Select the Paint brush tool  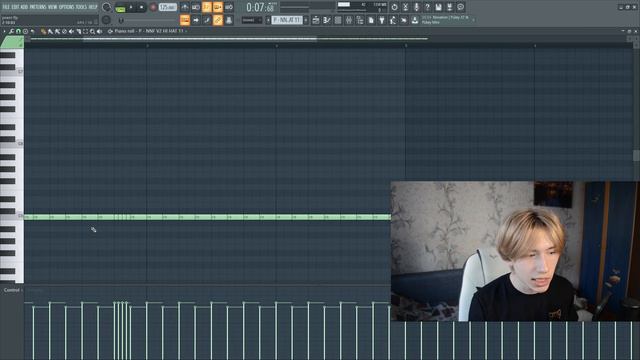pyautogui.click(x=50, y=31)
